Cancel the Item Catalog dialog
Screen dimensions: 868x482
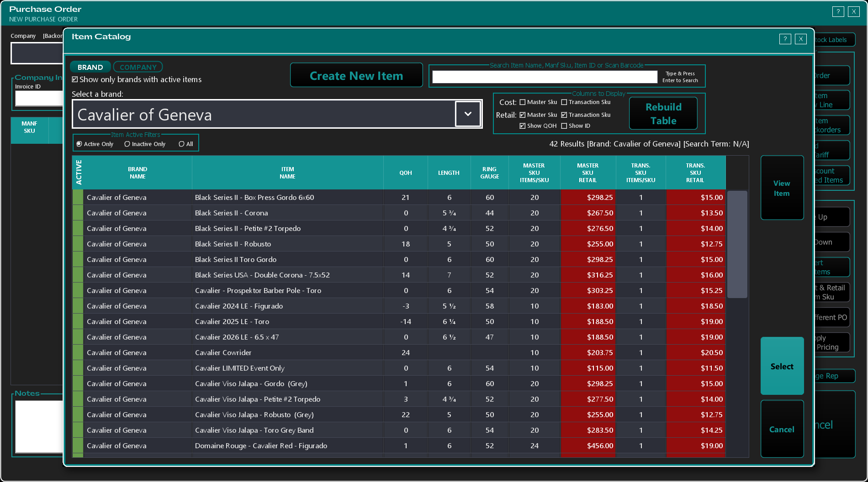tap(782, 429)
